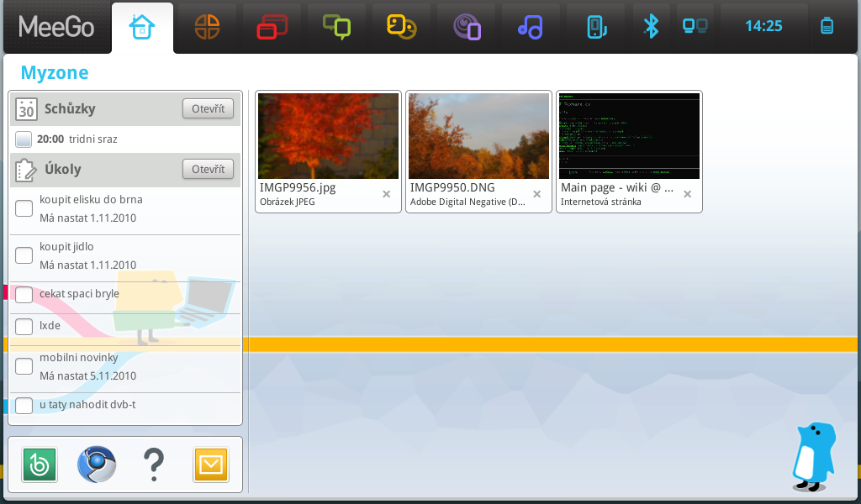Open the Devices panel icon
Screen dimensions: 861x504
tap(596, 26)
